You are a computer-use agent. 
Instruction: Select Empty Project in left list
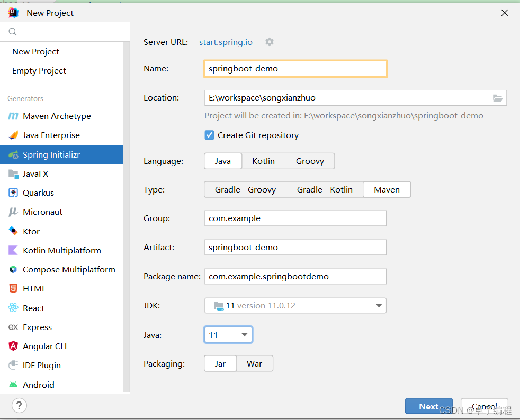[39, 71]
